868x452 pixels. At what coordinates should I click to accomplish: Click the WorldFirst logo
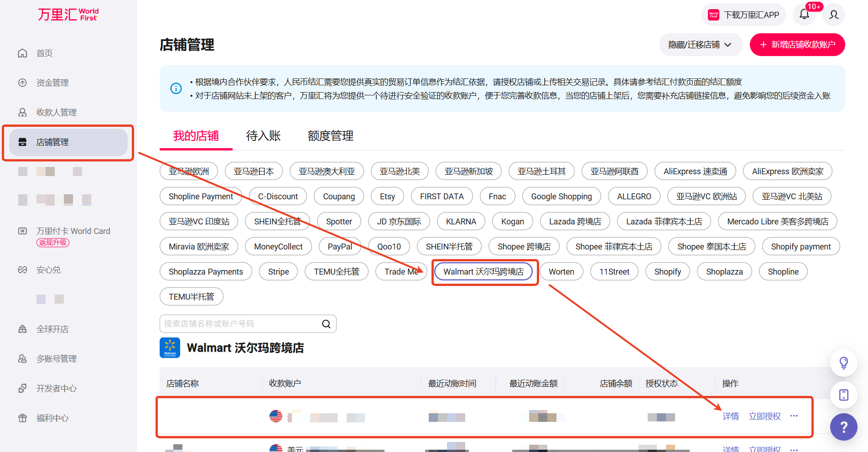tap(68, 15)
